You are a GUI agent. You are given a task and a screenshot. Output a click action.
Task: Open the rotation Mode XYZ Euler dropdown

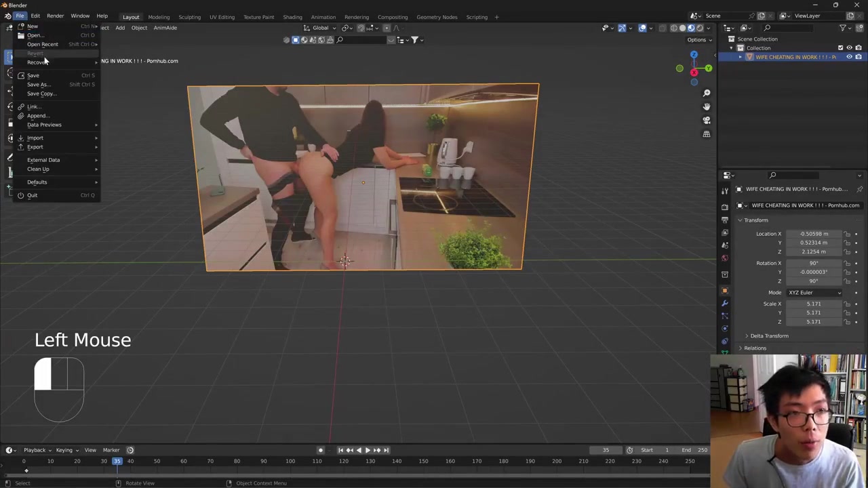[x=814, y=293]
